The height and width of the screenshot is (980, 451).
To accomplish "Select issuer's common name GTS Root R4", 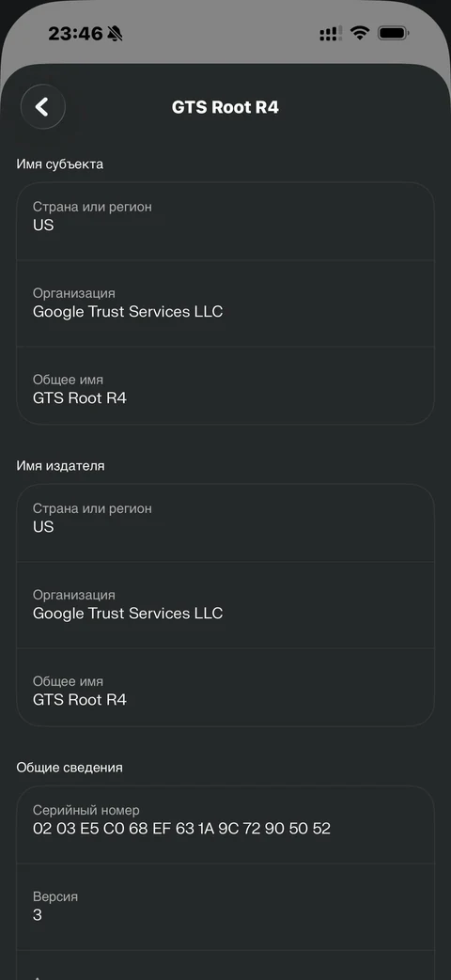I will point(225,688).
